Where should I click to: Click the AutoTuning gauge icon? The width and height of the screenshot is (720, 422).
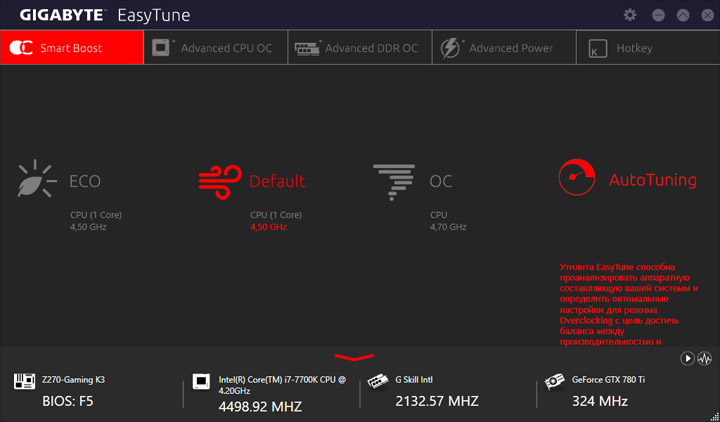[x=577, y=177]
